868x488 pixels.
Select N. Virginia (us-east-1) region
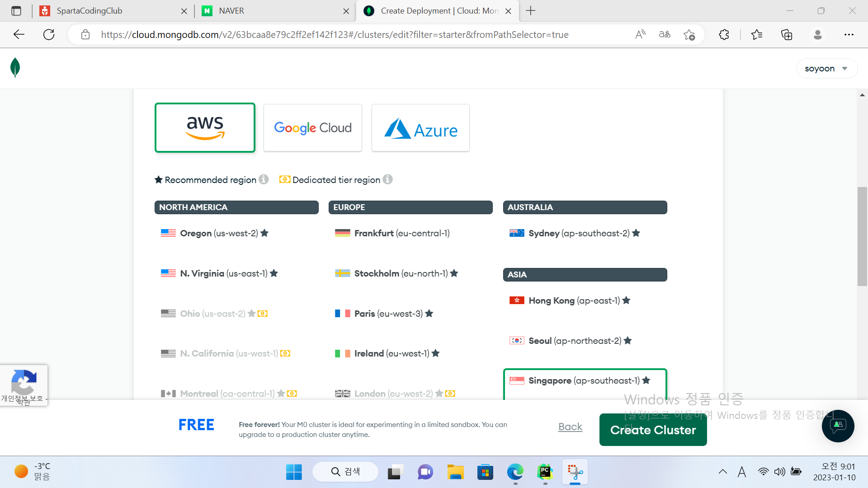[219, 273]
